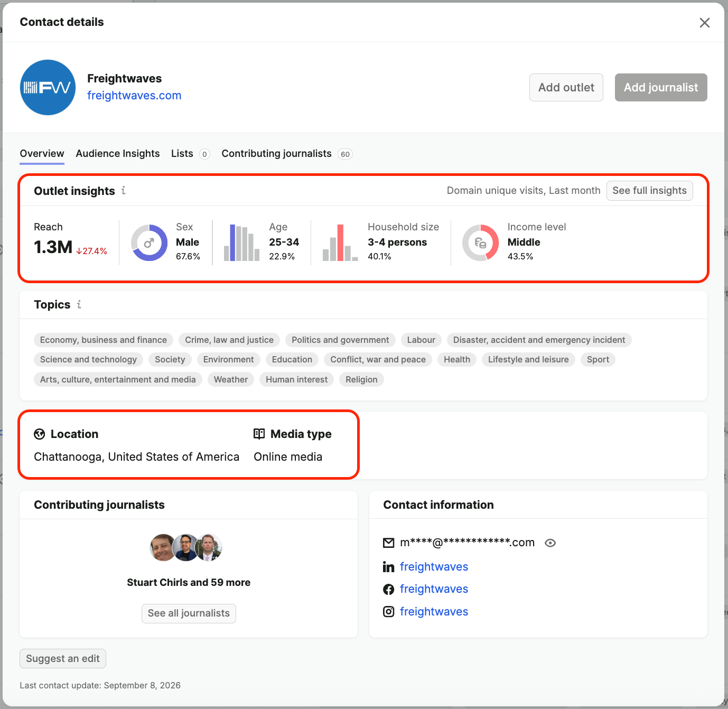This screenshot has width=728, height=709.
Task: Open the Audience Insights tab
Action: click(x=117, y=154)
